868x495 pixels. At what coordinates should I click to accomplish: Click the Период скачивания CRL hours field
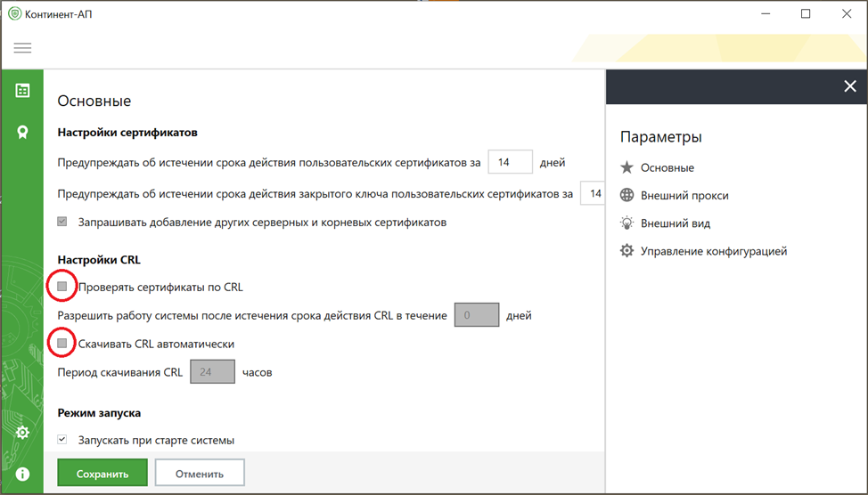point(212,372)
